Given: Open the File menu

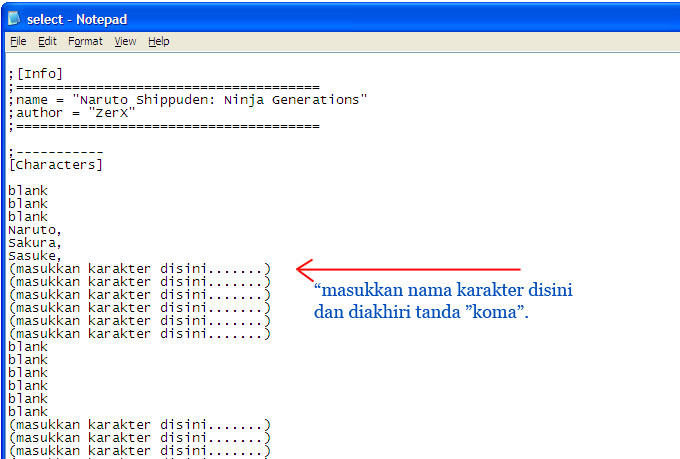Looking at the screenshot, I should [x=18, y=42].
